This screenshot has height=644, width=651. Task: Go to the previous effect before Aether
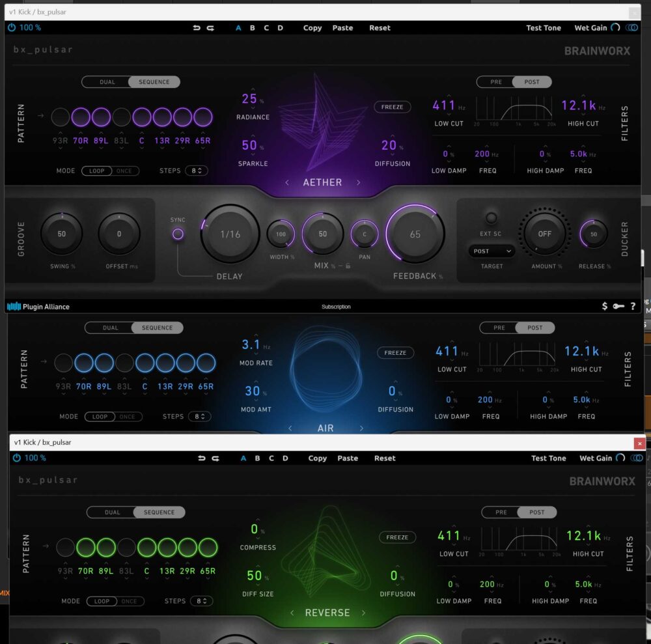(x=287, y=182)
